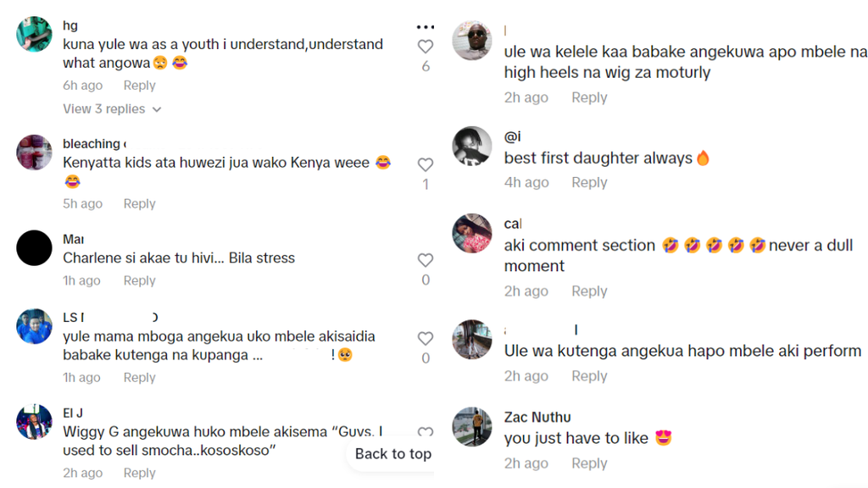Reply to best first daughter comment
This screenshot has width=868, height=488.
click(589, 183)
